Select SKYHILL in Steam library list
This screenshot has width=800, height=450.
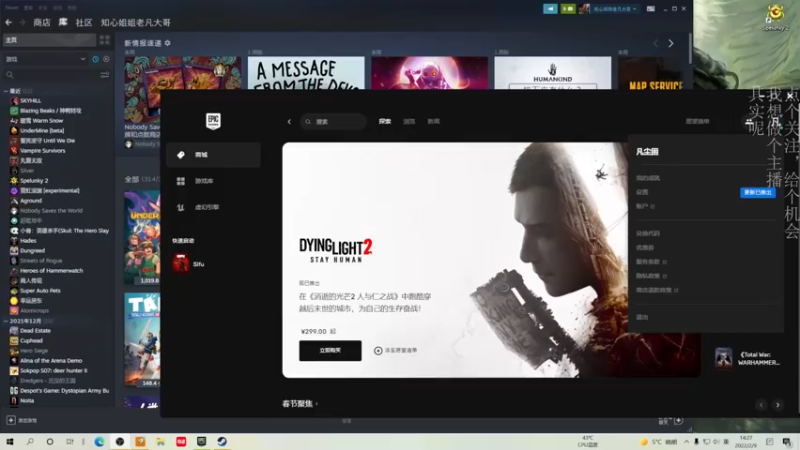30,101
